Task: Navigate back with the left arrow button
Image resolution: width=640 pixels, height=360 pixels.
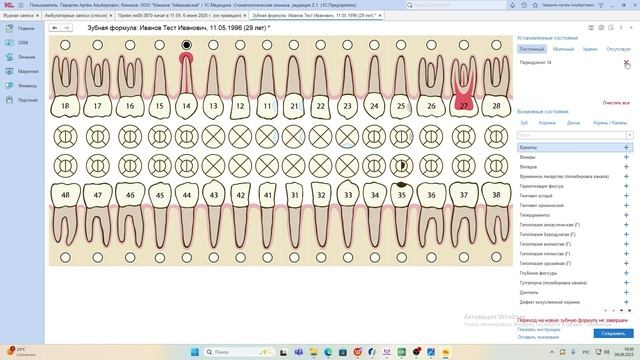Action: click(55, 28)
